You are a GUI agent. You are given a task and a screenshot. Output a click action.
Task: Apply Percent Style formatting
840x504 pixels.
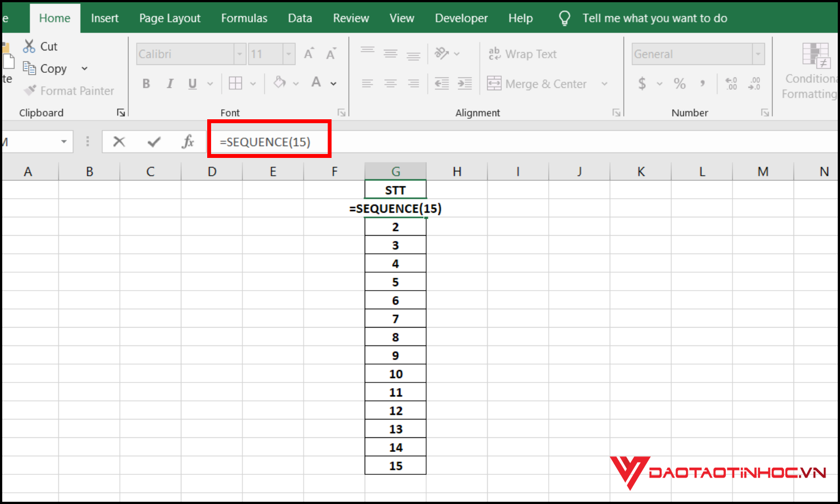[680, 83]
